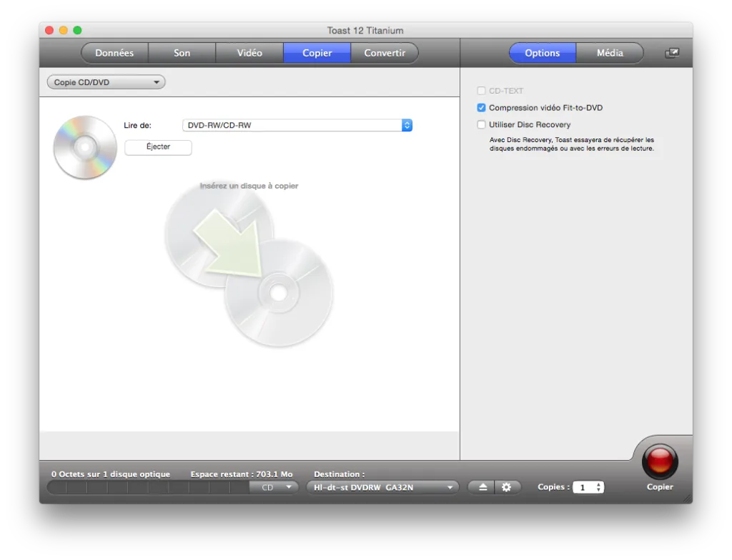Enable Utiliser Disc Recovery checkbox

[x=481, y=124]
